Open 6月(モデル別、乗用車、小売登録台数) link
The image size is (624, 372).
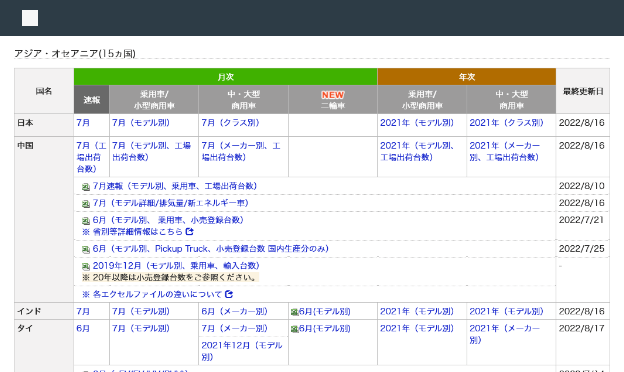[168, 220]
